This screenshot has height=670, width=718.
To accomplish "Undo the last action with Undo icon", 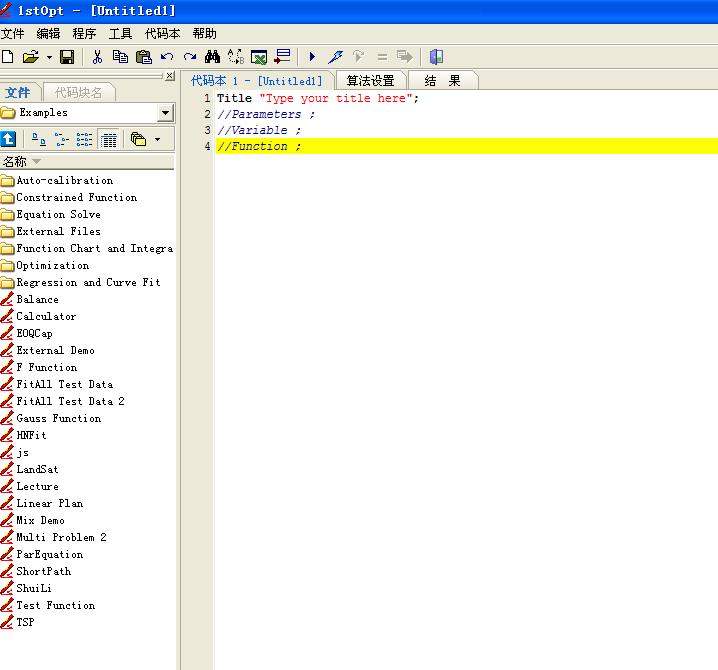I will point(167,57).
